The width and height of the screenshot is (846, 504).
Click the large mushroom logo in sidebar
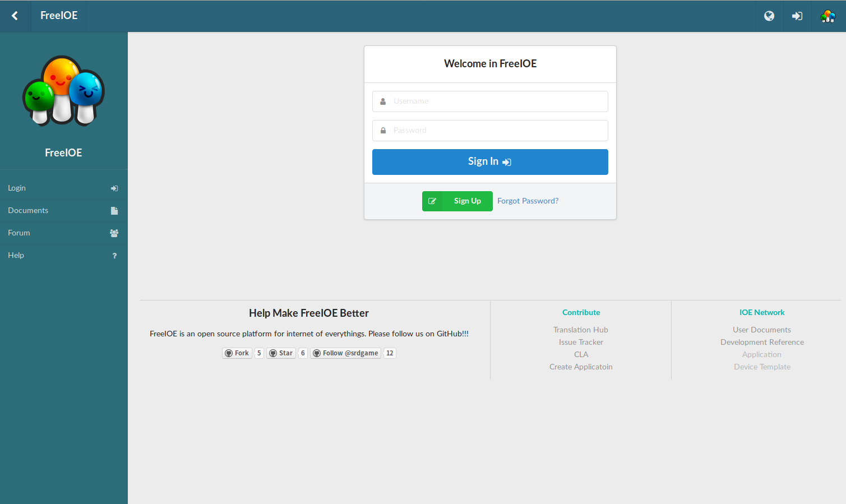point(63,90)
